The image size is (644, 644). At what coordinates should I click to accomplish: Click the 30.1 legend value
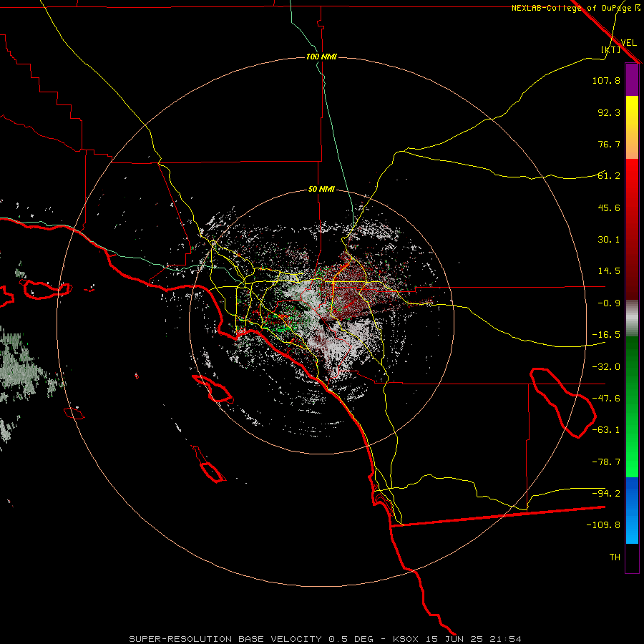click(609, 240)
